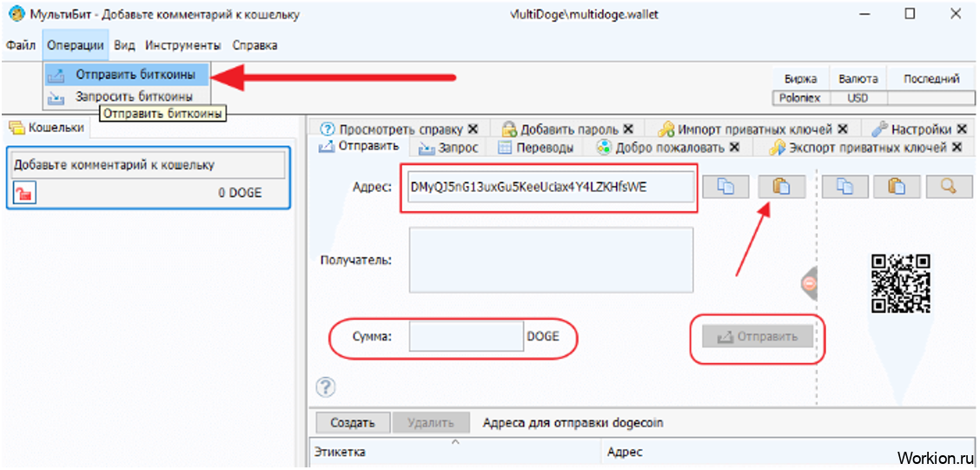Click the copy QR code button
The height and width of the screenshot is (470, 980).
[x=847, y=187]
